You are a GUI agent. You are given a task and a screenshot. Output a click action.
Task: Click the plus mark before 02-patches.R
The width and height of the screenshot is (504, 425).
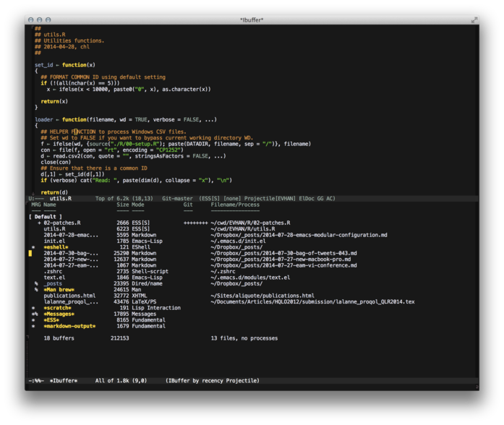pyautogui.click(x=39, y=223)
